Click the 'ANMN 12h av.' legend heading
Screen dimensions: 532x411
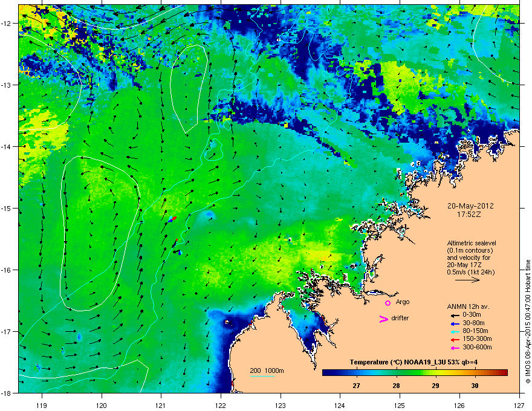coord(468,307)
